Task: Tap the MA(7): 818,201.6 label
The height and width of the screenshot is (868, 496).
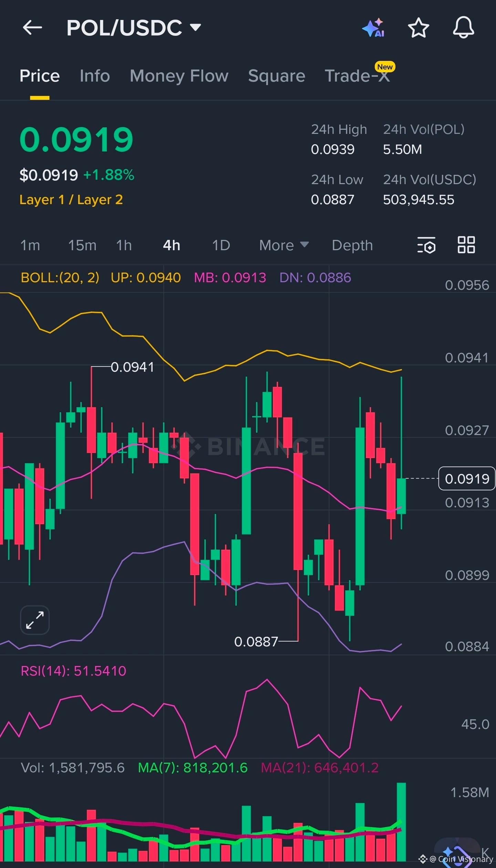Action: (x=193, y=768)
